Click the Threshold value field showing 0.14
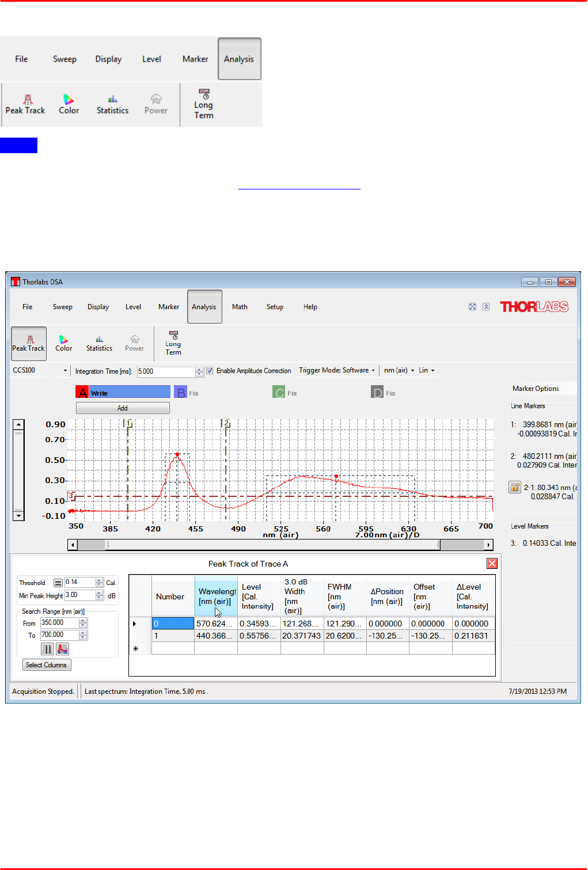The image size is (588, 870). (80, 582)
